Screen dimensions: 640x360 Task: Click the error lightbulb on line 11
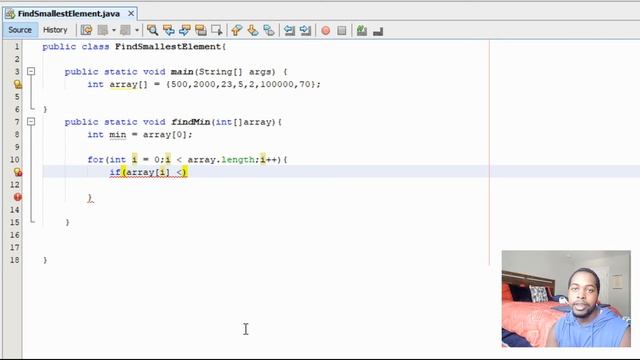click(18, 172)
